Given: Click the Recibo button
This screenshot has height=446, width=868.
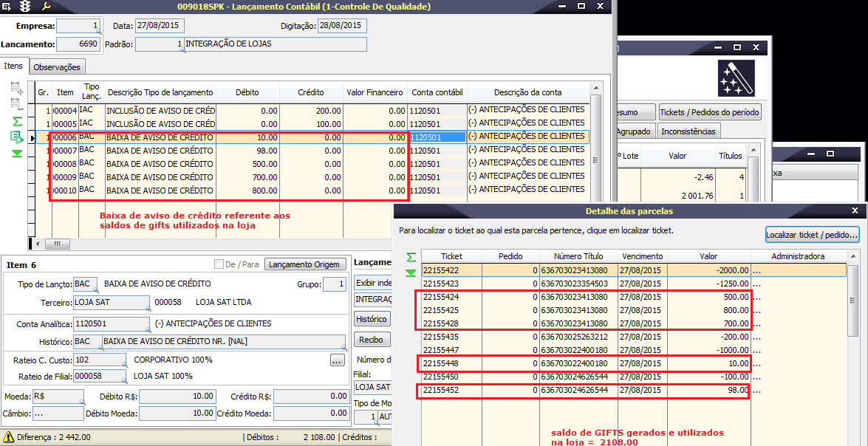Looking at the screenshot, I should click(x=372, y=340).
